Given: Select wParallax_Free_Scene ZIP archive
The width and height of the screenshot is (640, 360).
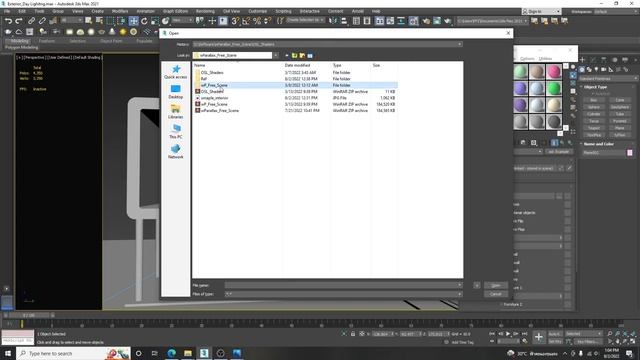Looking at the screenshot, I should tap(220, 111).
